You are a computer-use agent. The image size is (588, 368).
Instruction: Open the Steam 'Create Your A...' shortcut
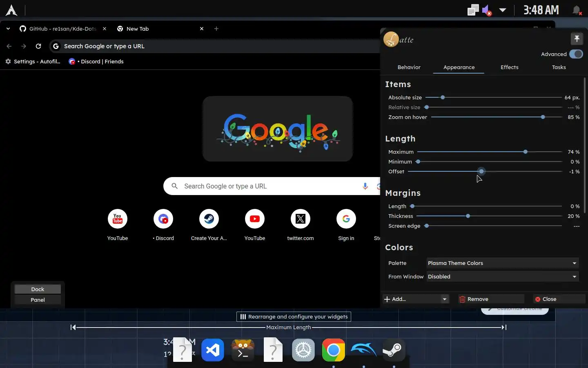[209, 225]
